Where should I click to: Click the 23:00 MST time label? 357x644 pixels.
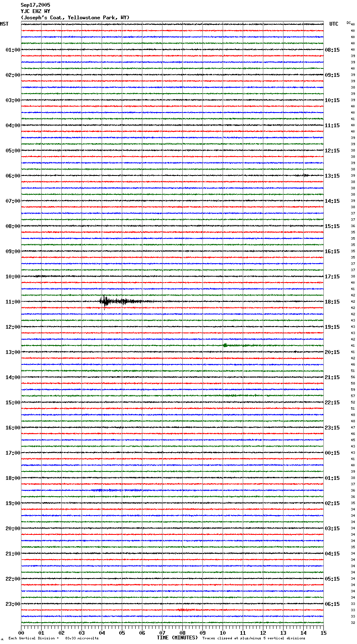[13, 604]
